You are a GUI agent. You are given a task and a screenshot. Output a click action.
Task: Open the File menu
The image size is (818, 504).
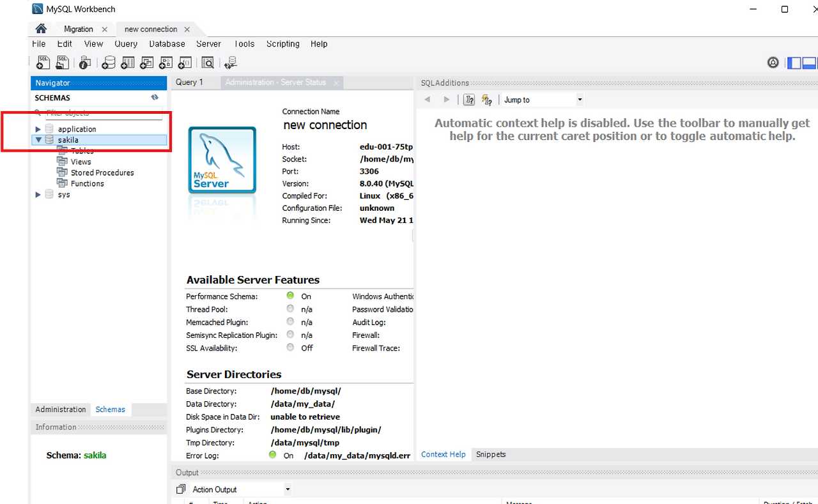[39, 44]
